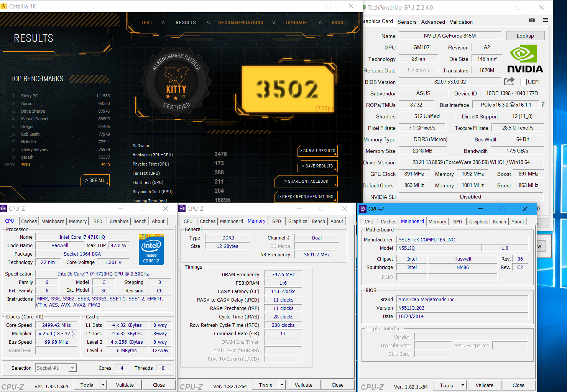
Task: Click the Southbridge HM86 field
Action: point(462,267)
